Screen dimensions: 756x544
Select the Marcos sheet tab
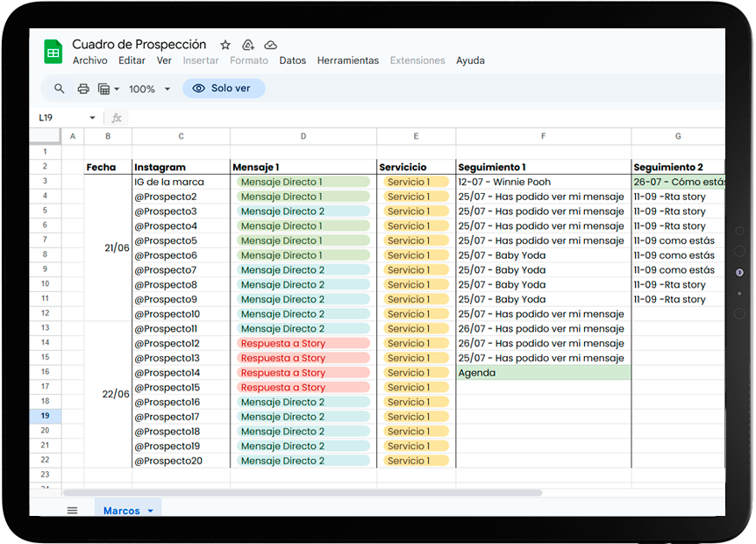point(121,511)
